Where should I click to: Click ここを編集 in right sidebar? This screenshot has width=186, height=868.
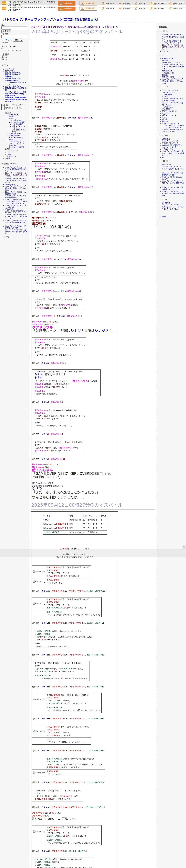[x=162, y=217]
